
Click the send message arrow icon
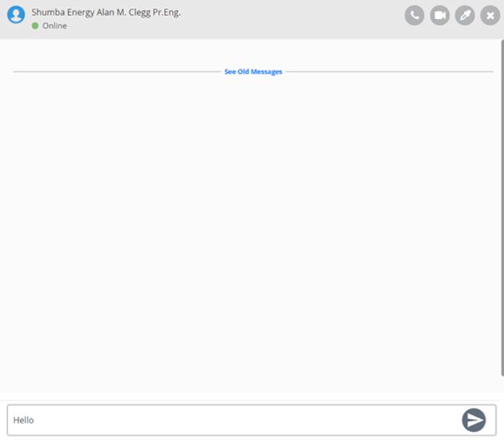(474, 420)
